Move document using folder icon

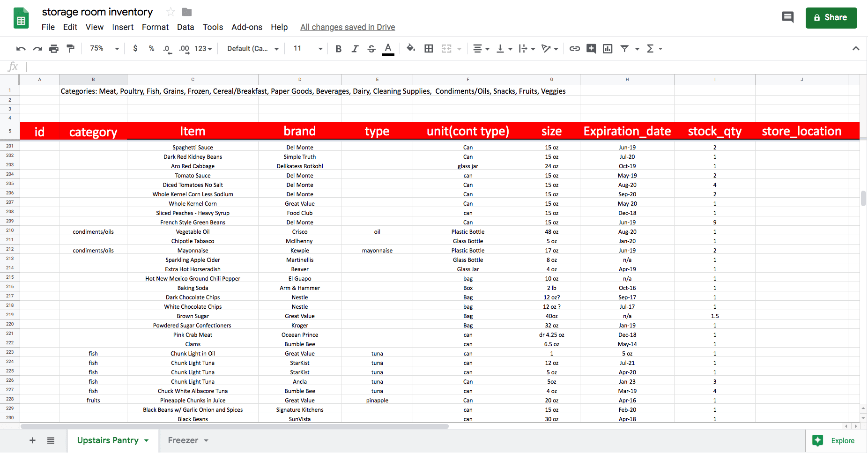(x=187, y=12)
